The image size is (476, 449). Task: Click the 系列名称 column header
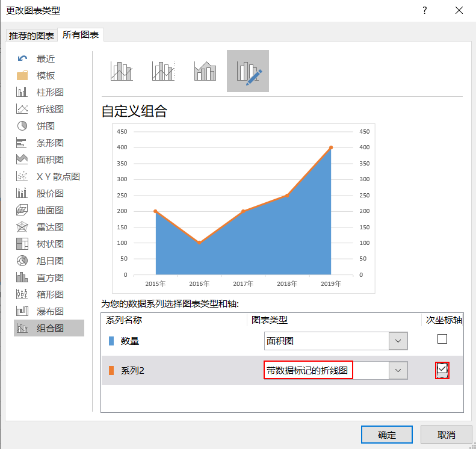pos(124,320)
